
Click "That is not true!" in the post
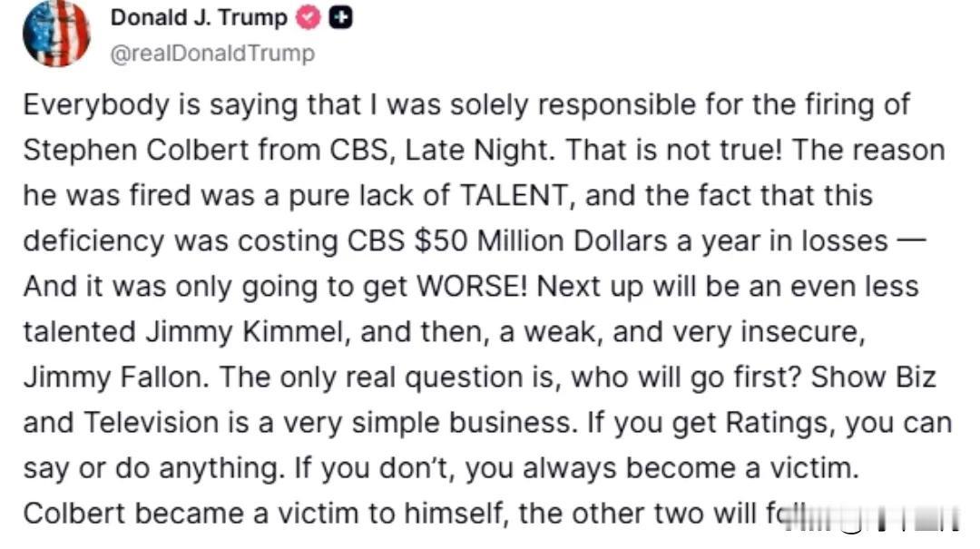[673, 150]
